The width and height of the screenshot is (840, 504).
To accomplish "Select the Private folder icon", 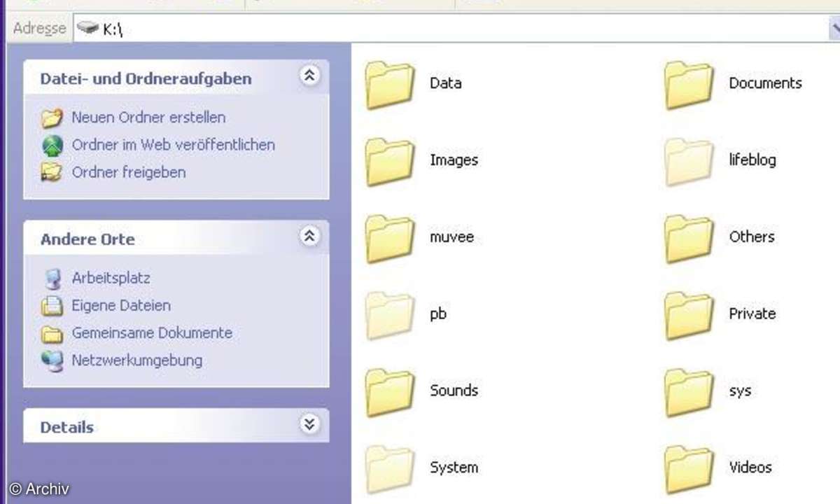I will pyautogui.click(x=689, y=316).
